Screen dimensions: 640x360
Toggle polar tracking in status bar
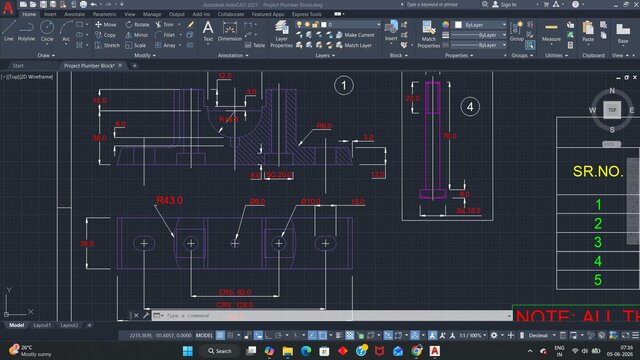point(278,336)
